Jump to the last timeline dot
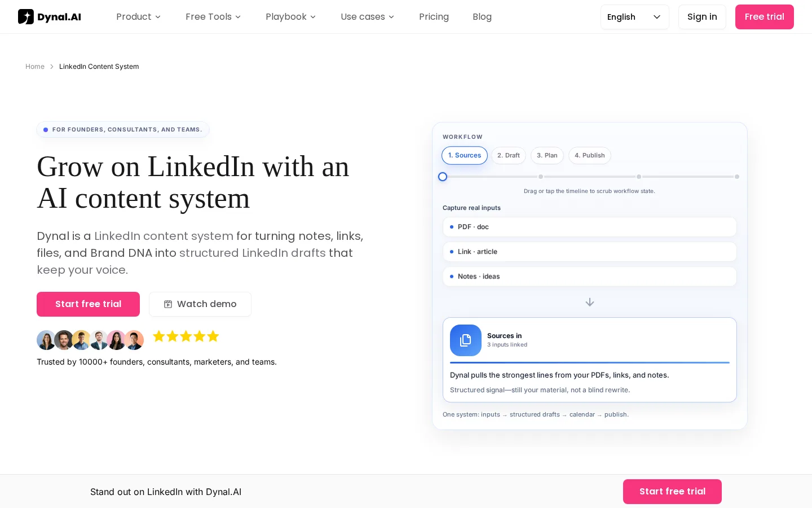 tap(737, 177)
